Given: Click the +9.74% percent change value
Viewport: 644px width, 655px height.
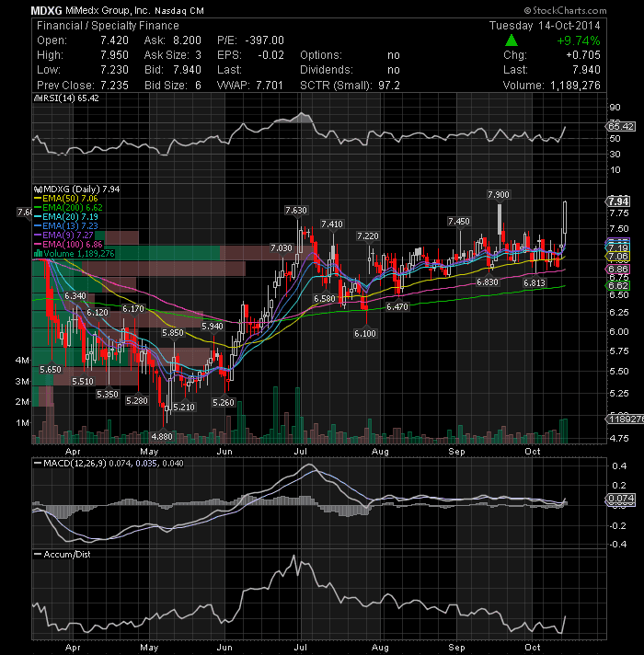Looking at the screenshot, I should 579,40.
